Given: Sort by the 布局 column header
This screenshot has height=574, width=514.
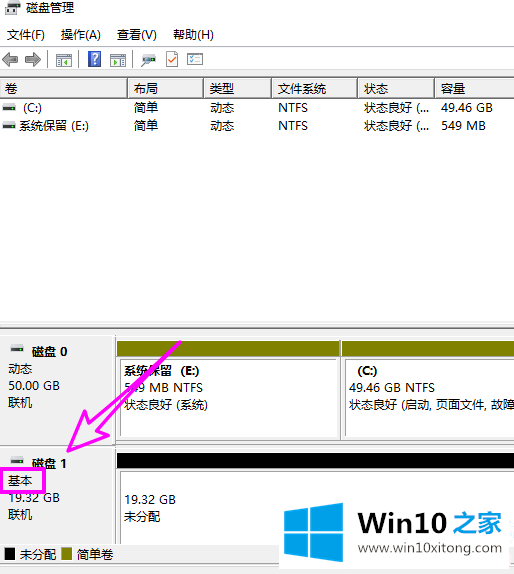Looking at the screenshot, I should [165, 88].
